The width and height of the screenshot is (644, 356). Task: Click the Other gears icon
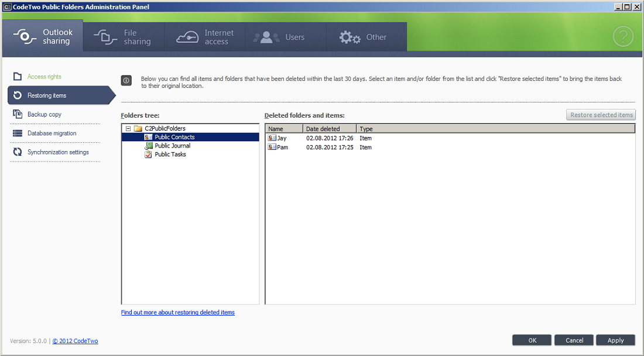[x=350, y=37]
